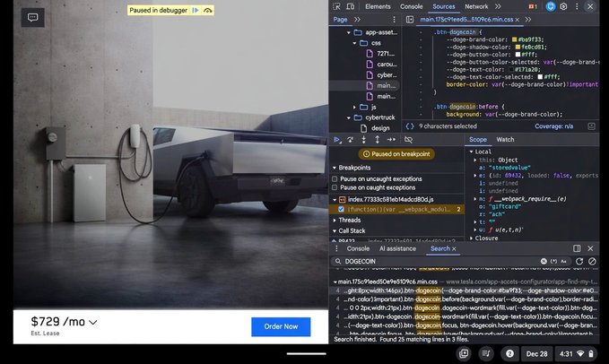
Task: Expand the Threads section
Action: click(x=335, y=220)
